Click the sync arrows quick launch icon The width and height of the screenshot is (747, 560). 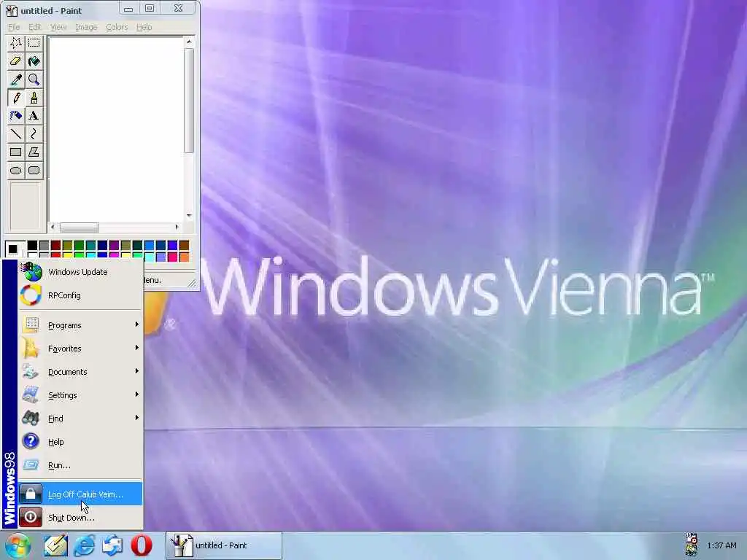pyautogui.click(x=113, y=545)
